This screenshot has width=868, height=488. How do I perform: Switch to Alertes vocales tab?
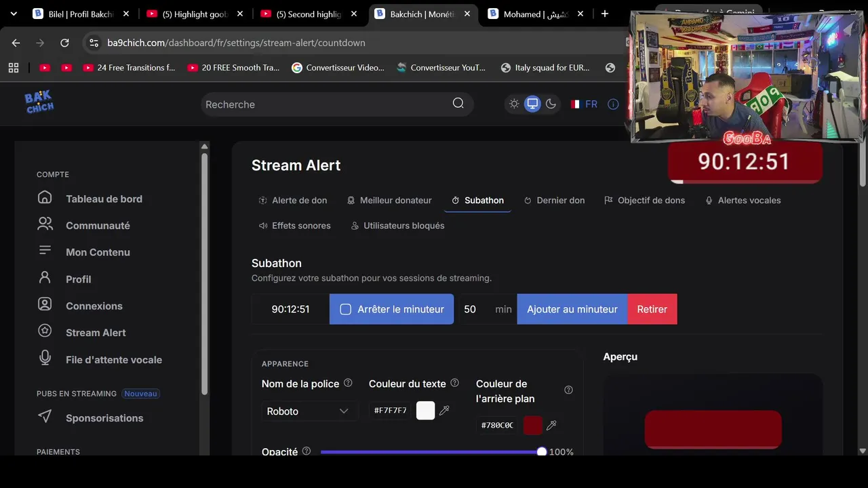[743, 201]
